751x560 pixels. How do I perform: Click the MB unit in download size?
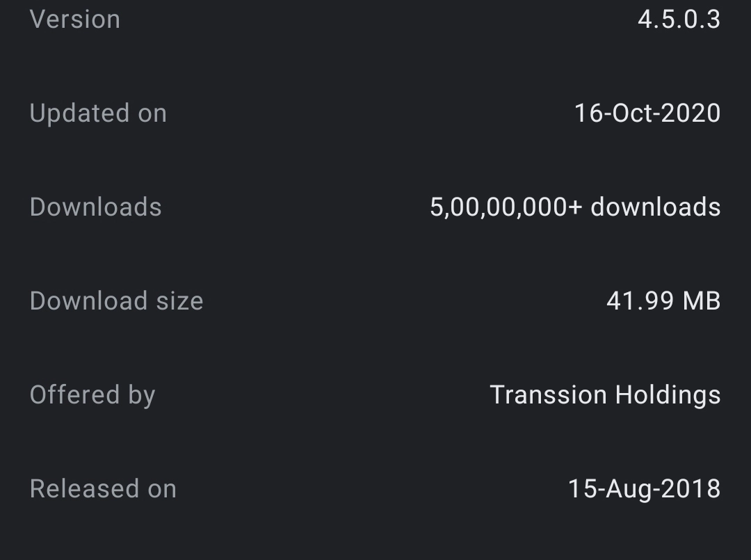701,301
